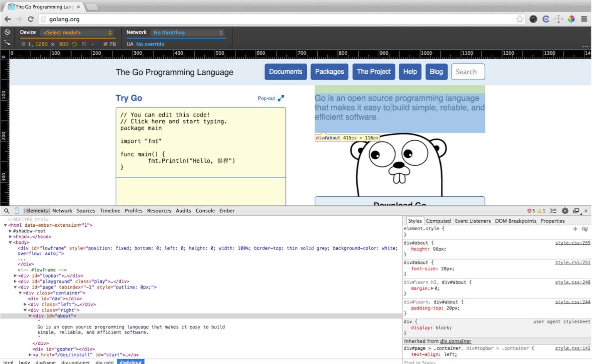The width and height of the screenshot is (593, 364).
Task: Expand the head element node
Action: coord(10,237)
